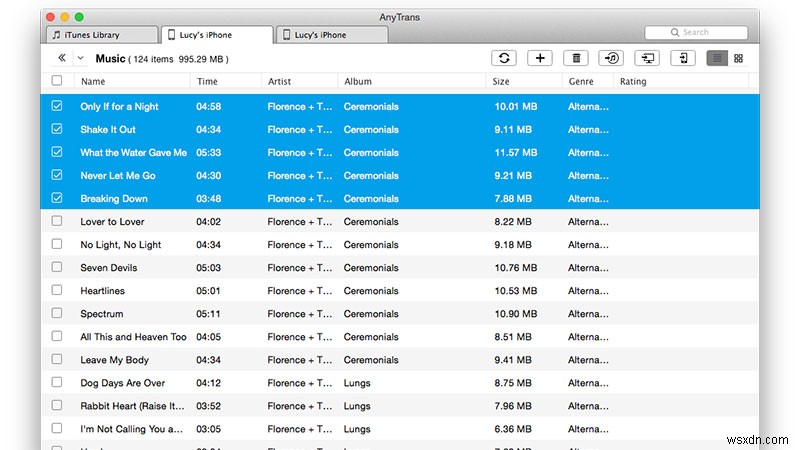Click the Send to device icon

683,58
